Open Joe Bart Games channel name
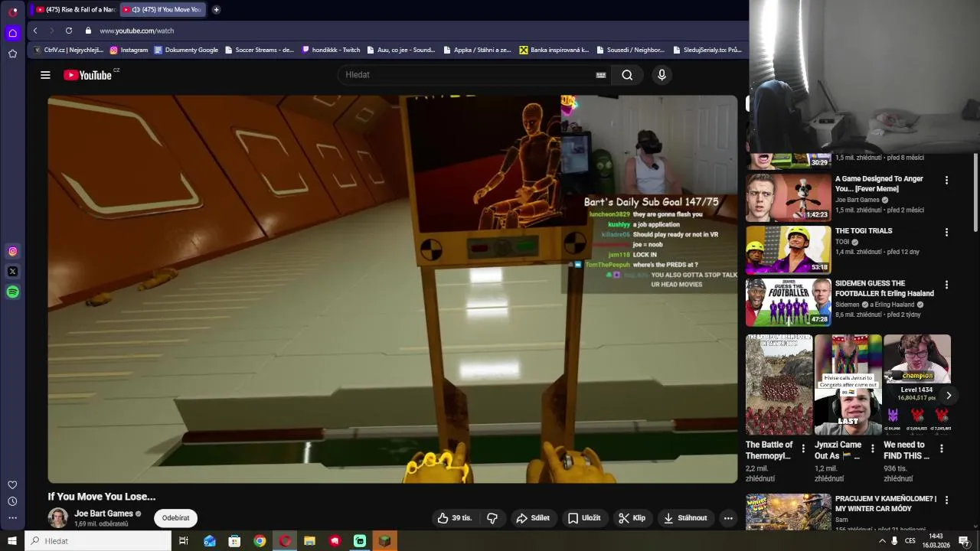The width and height of the screenshot is (980, 551). pyautogui.click(x=103, y=514)
